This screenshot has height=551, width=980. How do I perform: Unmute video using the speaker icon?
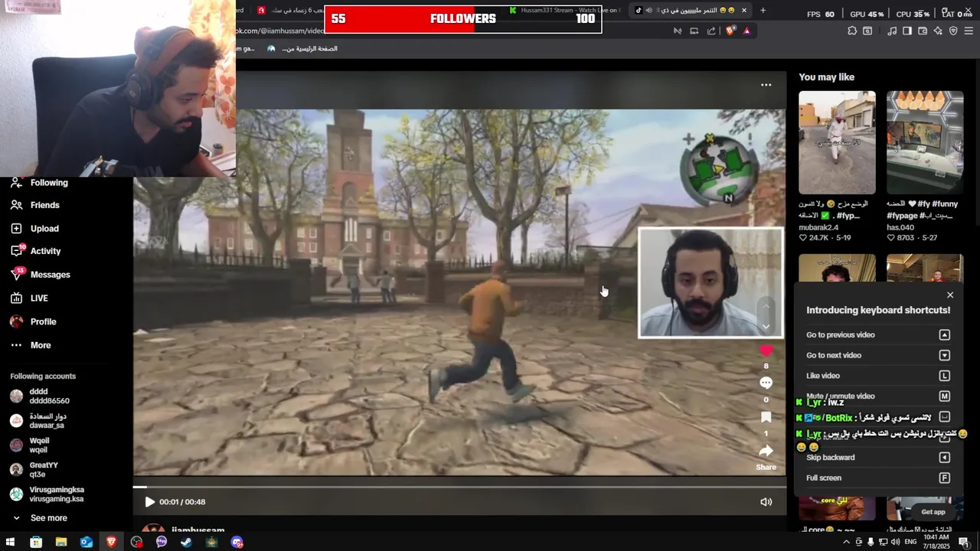tap(766, 502)
